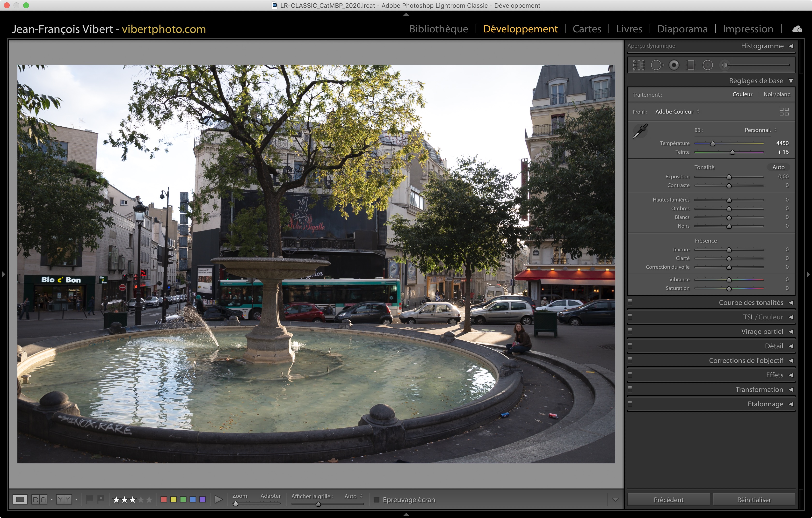Viewport: 812px width, 518px height.
Task: Apply the red color label swatch
Action: point(164,499)
